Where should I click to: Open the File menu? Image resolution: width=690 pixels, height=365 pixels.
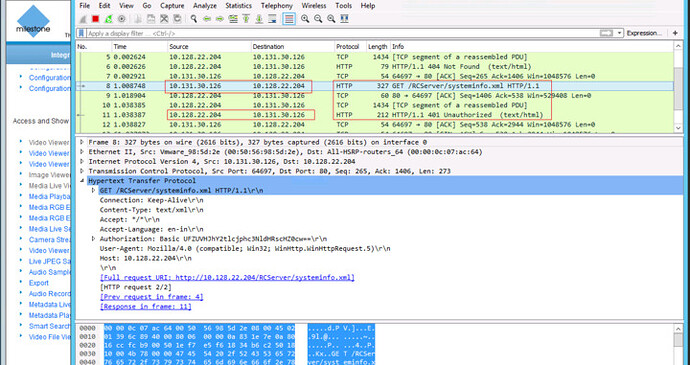click(84, 6)
